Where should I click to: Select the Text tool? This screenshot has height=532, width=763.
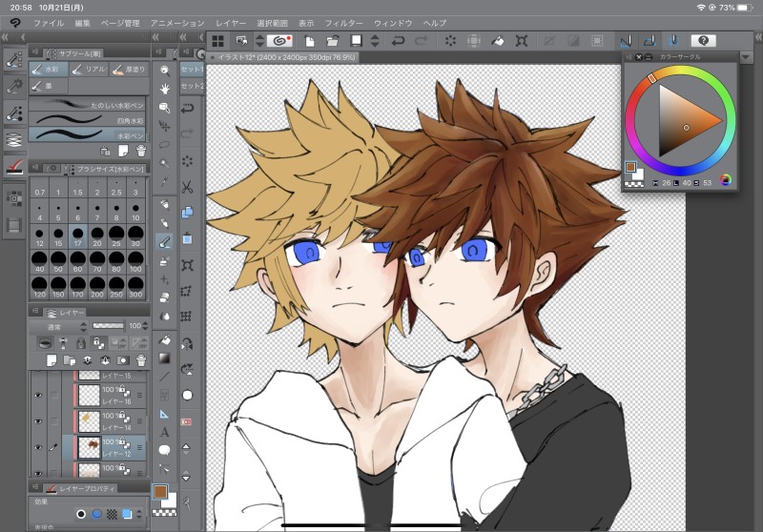[x=164, y=432]
